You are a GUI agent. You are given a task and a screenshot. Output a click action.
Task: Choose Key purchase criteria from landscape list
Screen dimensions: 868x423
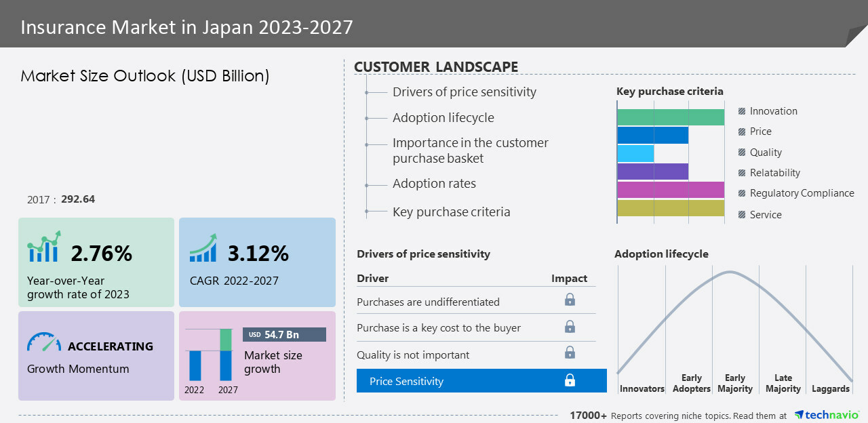tap(451, 212)
